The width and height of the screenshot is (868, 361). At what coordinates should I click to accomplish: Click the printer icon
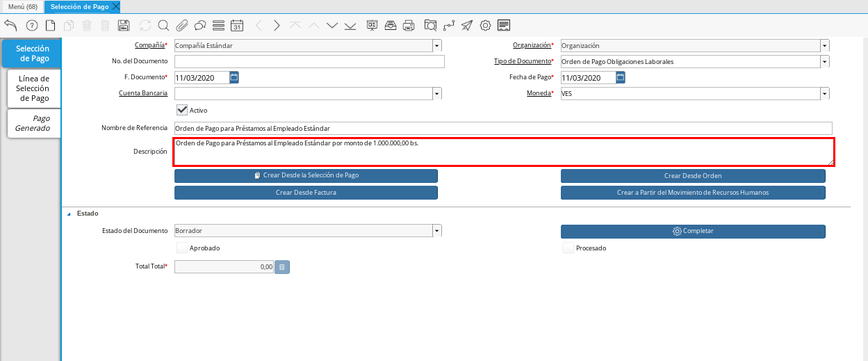click(409, 26)
